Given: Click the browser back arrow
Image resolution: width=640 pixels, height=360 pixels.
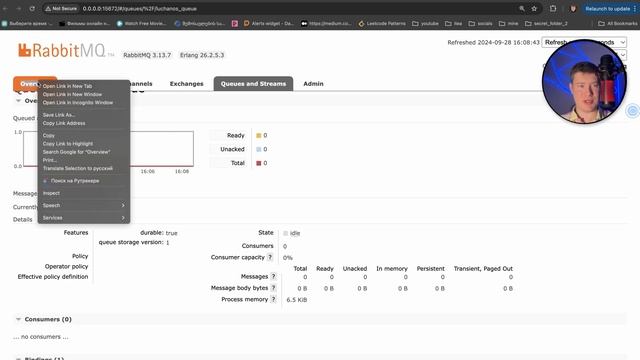Looking at the screenshot, I should pyautogui.click(x=6, y=9).
